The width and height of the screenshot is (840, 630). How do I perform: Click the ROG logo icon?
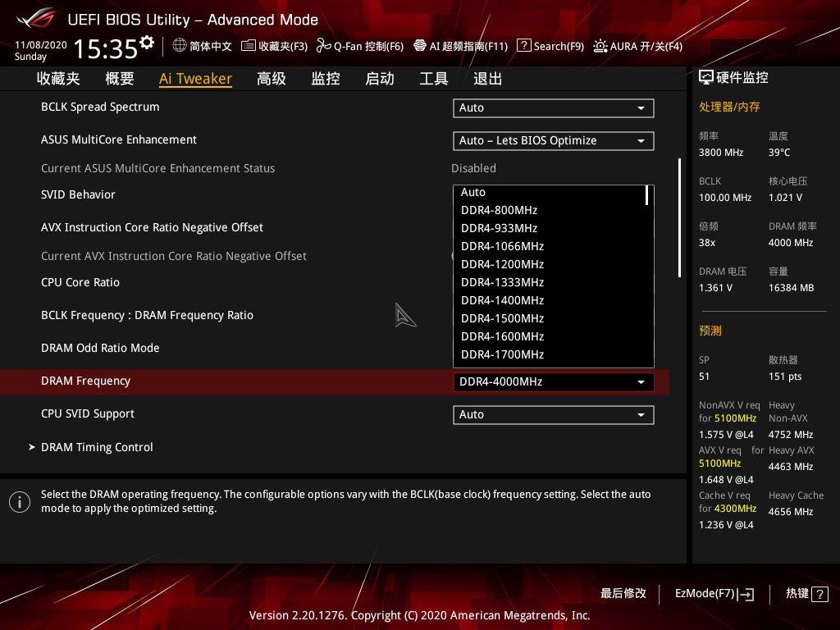pos(36,18)
